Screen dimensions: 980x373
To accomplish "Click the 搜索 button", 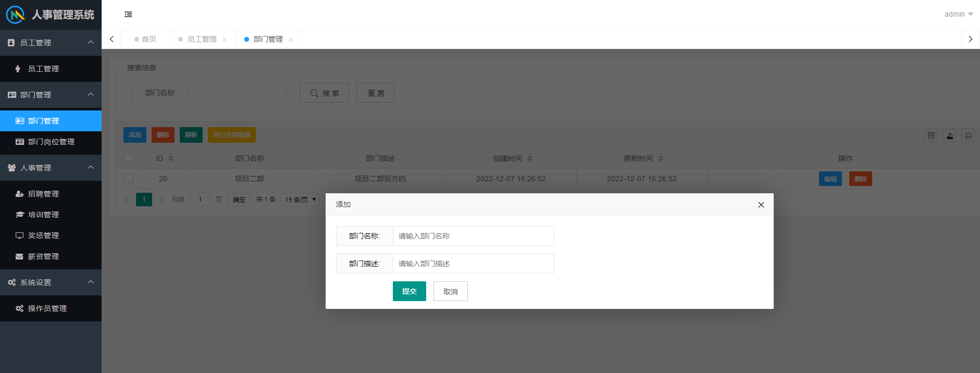I will [324, 93].
